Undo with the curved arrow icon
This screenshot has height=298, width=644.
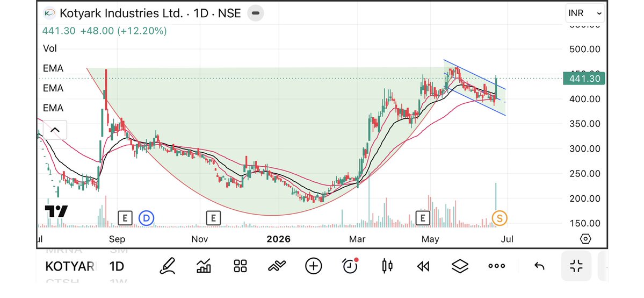pos(539,266)
